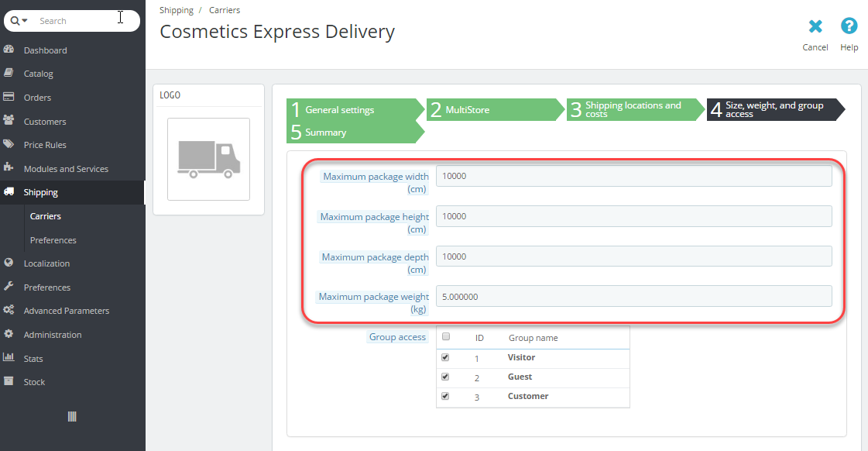The width and height of the screenshot is (868, 451).
Task: Click the Orders credit card icon
Action: click(x=9, y=96)
